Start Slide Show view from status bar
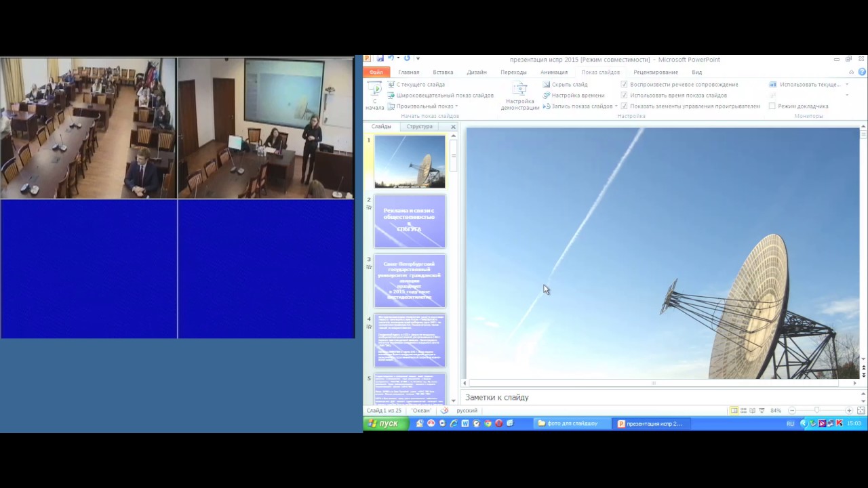Screen dimensions: 868x488 (762, 411)
